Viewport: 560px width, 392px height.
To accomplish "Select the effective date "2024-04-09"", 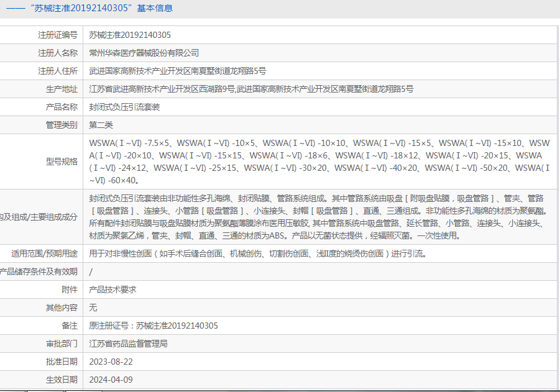I will tap(111, 380).
